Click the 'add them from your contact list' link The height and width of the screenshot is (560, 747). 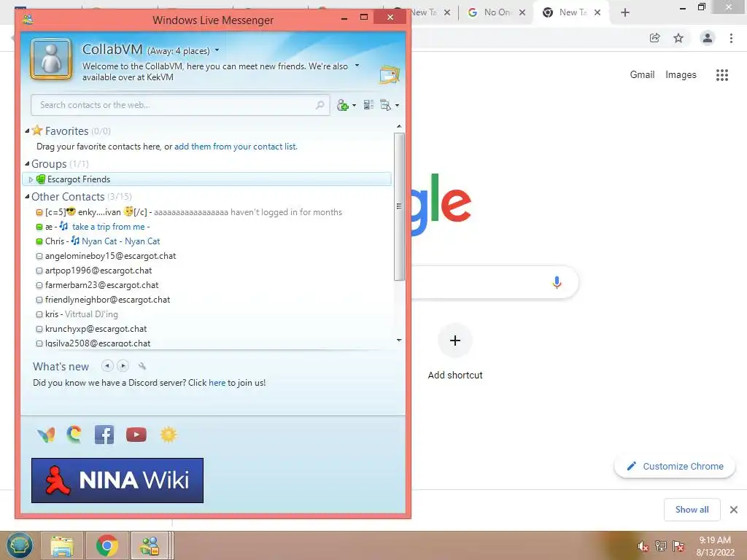[236, 147]
